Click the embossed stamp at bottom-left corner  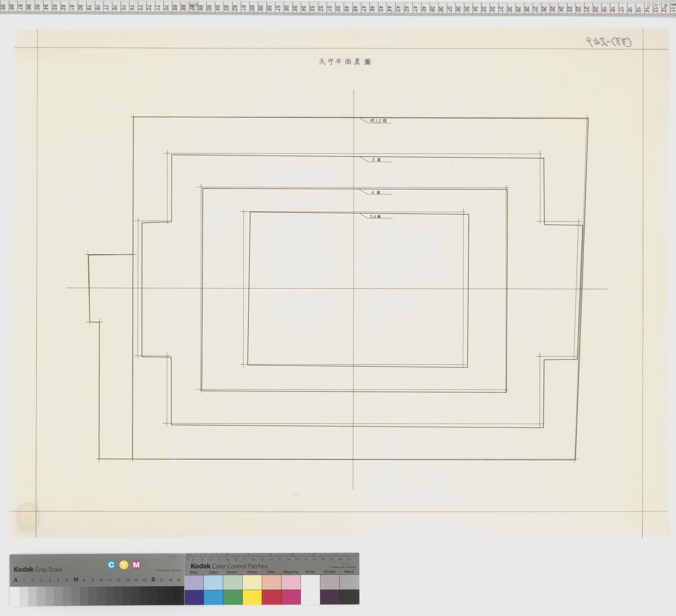tap(28, 518)
